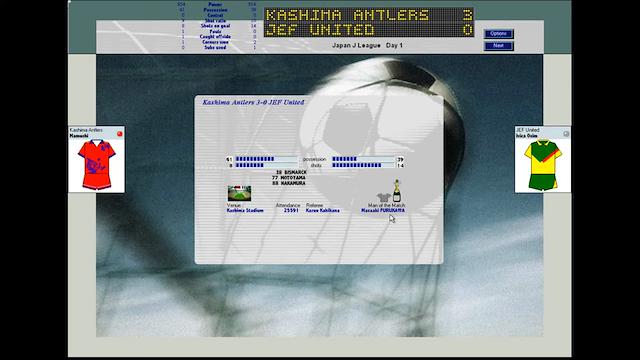Click JEF United shots bar showing 14
The width and height of the screenshot is (640, 360).
[x=363, y=165]
